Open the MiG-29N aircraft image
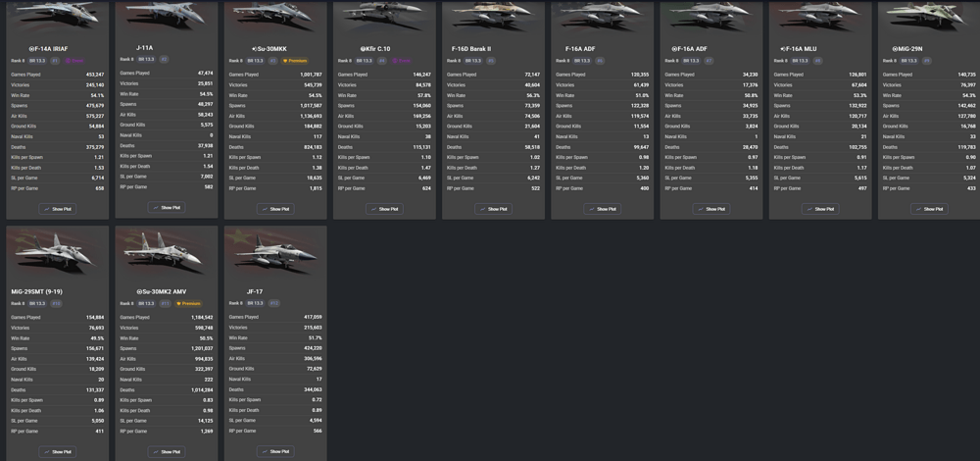The height and width of the screenshot is (461, 980). coord(929,16)
